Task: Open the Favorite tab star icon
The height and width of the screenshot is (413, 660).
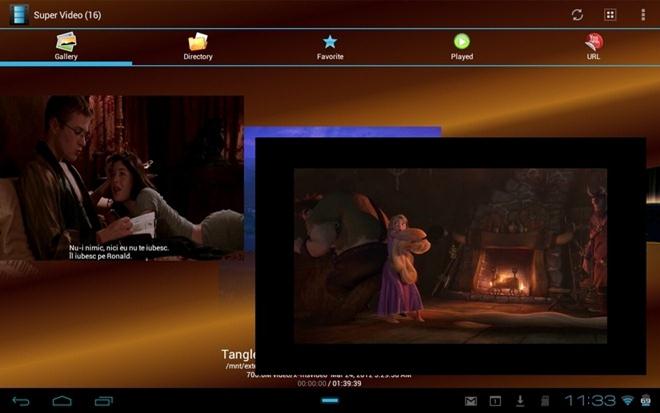Action: tap(330, 42)
